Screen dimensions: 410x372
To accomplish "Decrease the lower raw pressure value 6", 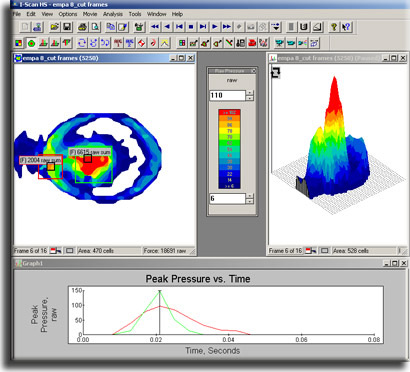I will coord(250,201).
